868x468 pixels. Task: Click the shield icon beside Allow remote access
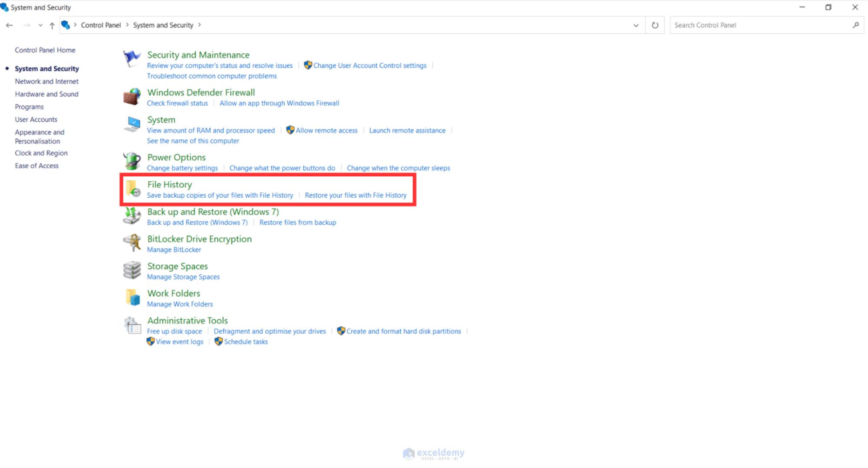click(x=290, y=130)
